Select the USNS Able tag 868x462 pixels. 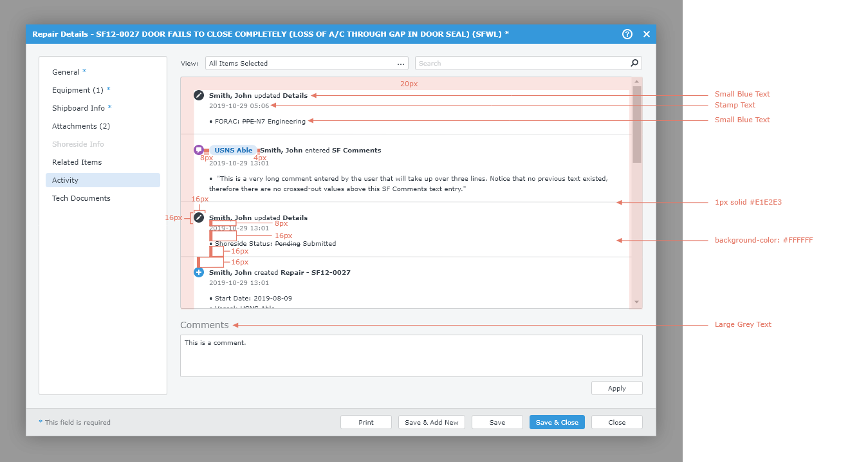click(234, 151)
